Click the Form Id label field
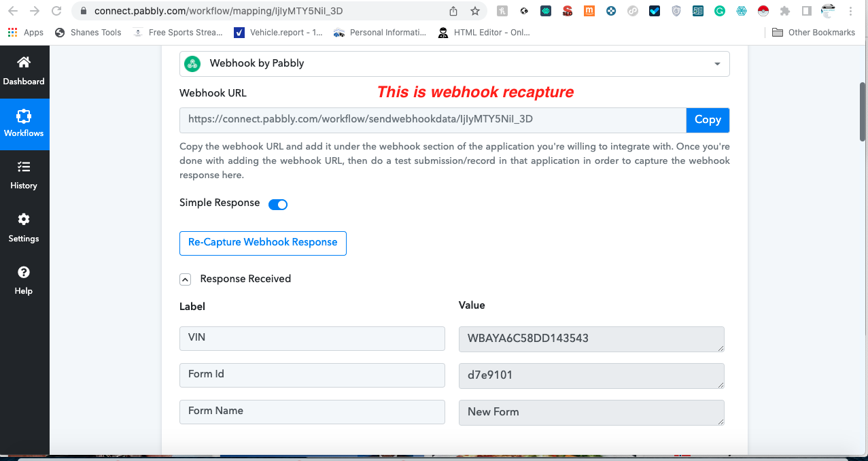The width and height of the screenshot is (868, 461). [312, 375]
